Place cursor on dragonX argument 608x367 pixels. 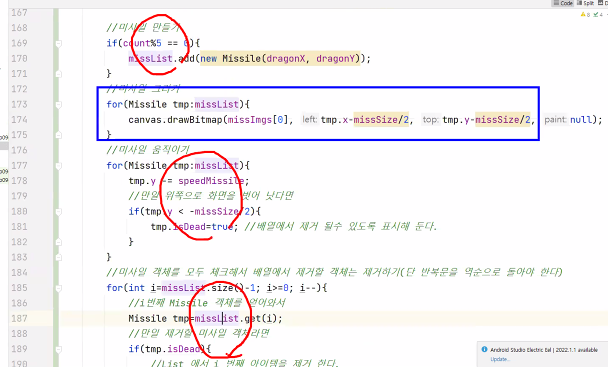(286, 59)
